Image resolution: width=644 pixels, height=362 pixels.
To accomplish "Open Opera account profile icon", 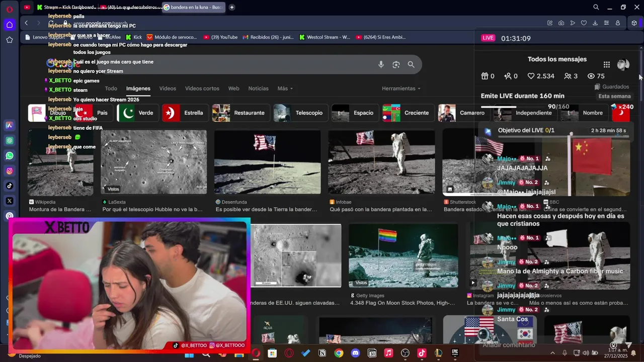I will click(618, 23).
